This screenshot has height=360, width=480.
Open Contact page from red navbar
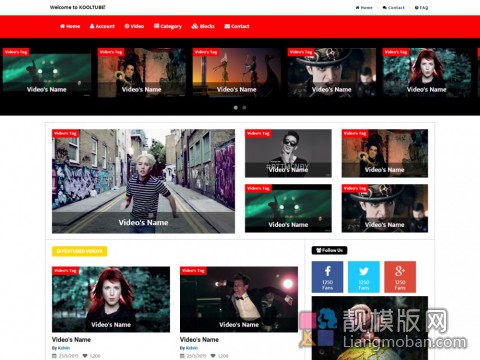click(237, 26)
